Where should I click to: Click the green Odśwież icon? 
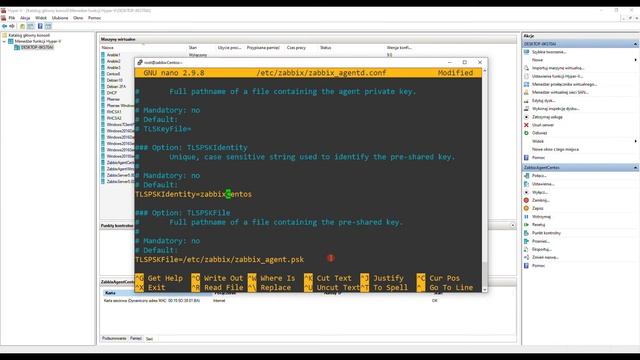pyautogui.click(x=526, y=133)
